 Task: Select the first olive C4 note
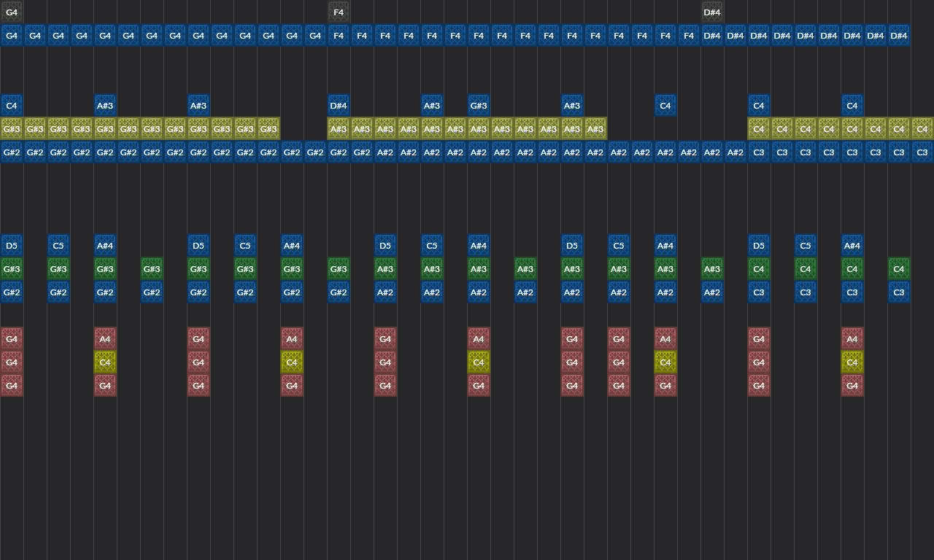(x=759, y=129)
